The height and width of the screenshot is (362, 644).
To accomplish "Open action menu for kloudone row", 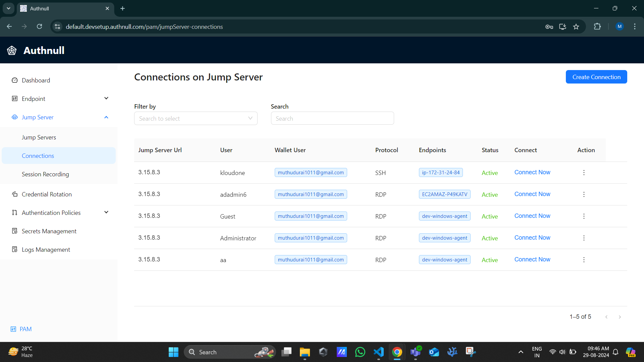I will [584, 173].
